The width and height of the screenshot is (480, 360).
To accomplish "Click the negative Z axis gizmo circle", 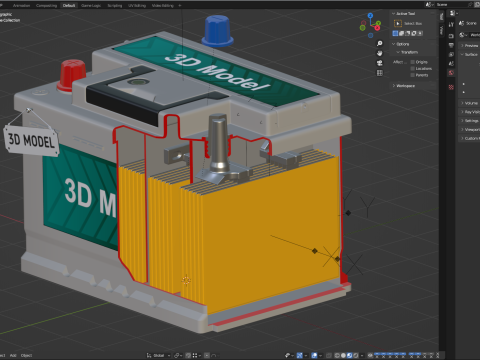I will tap(370, 35).
